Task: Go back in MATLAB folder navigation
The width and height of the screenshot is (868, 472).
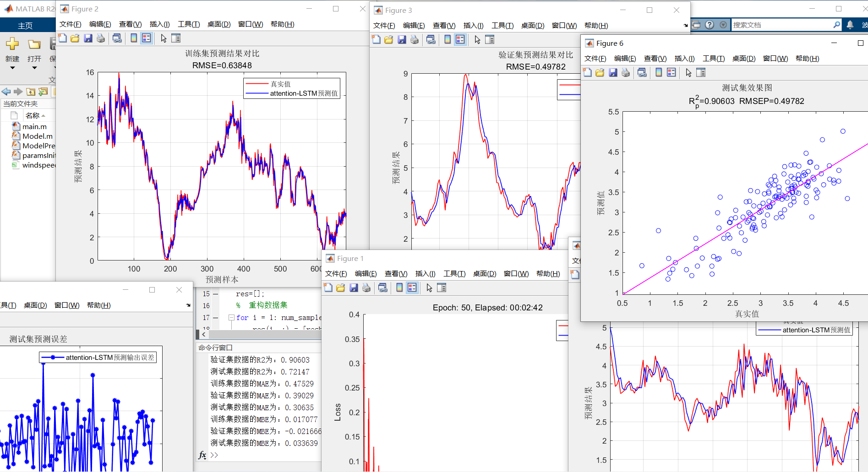Action: point(6,92)
